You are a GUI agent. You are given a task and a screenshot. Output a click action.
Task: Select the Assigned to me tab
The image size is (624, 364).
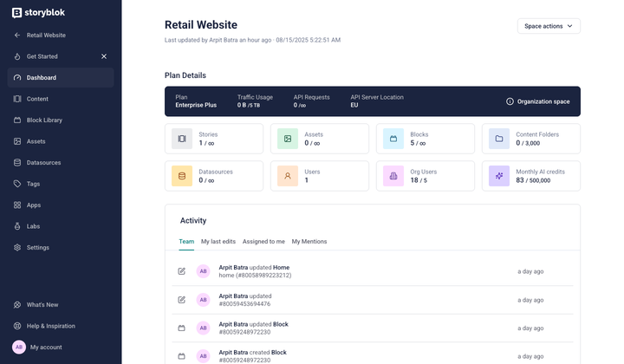pyautogui.click(x=263, y=242)
